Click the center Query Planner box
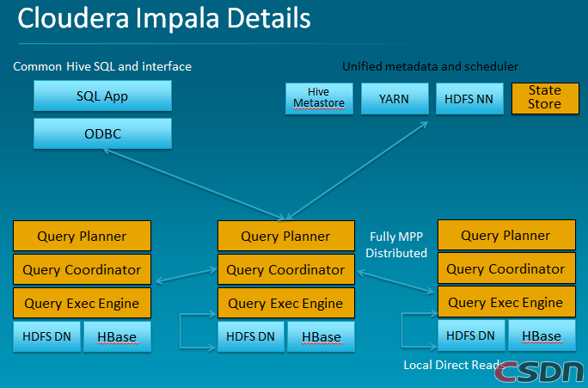This screenshot has width=588, height=388. [x=285, y=237]
